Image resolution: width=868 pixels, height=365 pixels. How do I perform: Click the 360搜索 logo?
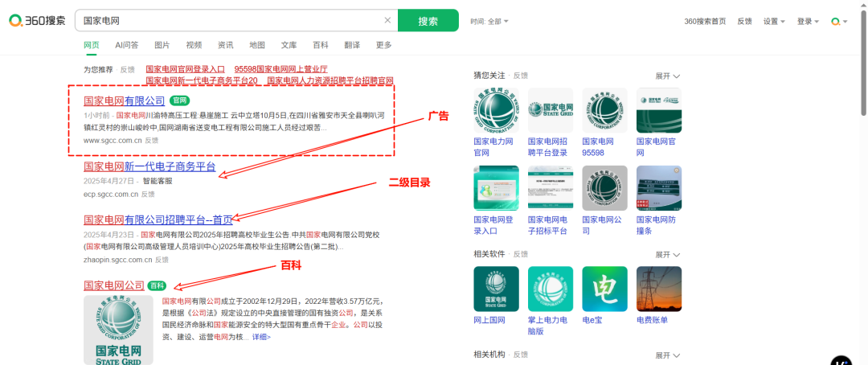pyautogui.click(x=37, y=21)
